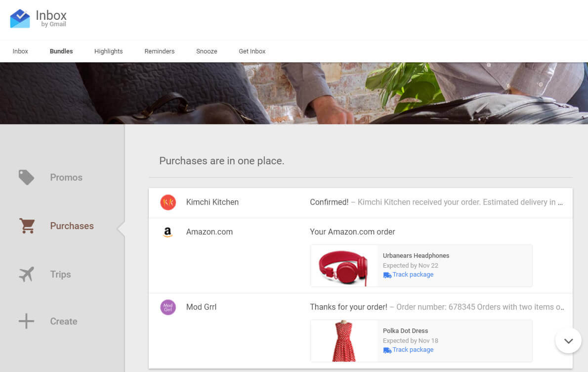588x372 pixels.
Task: Select the Purchases shopping cart icon
Action: [27, 226]
